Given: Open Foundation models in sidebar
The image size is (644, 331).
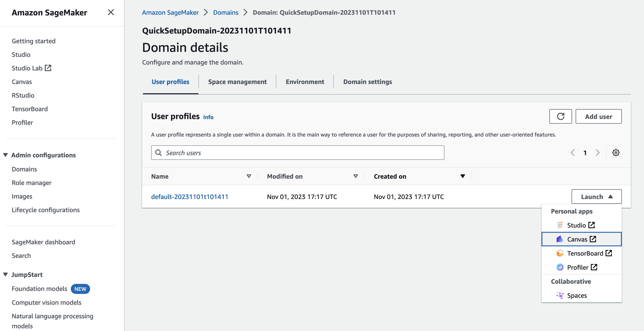Looking at the screenshot, I should 39,289.
